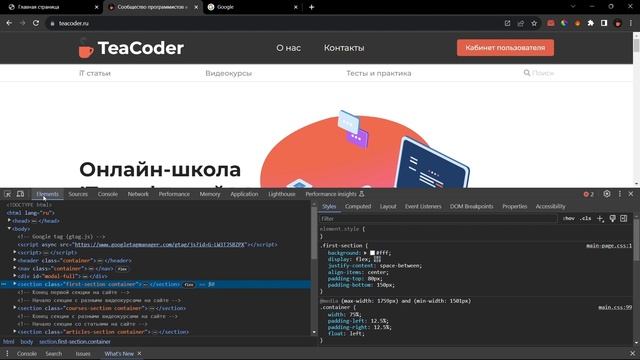The image size is (640, 360).
Task: Open the Extensions puzzle piece menu
Action: point(591,23)
